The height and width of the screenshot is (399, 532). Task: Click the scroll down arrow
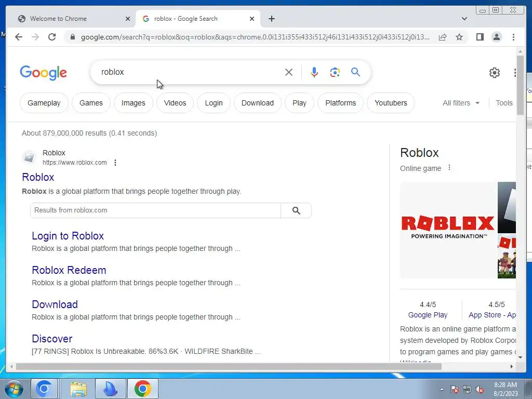[x=520, y=357]
